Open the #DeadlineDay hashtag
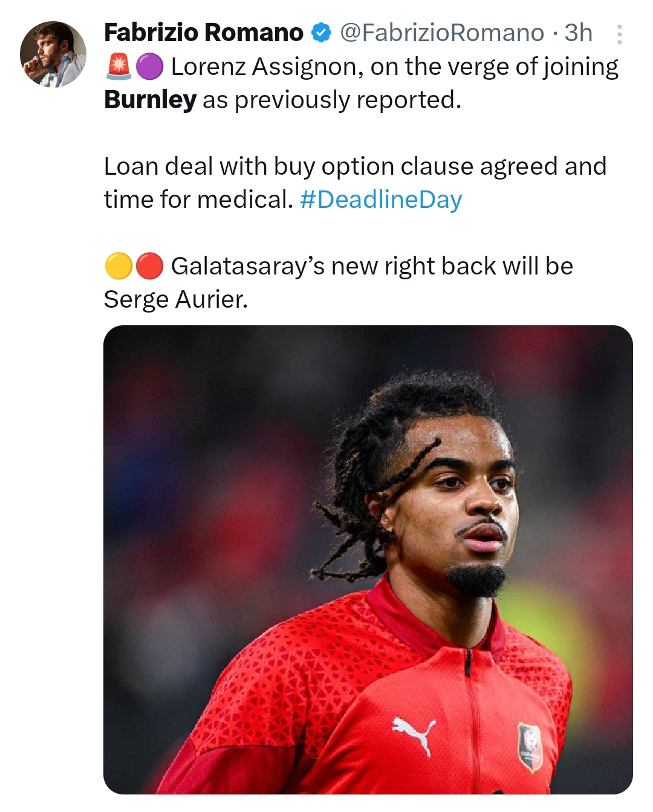Image resolution: width=653 pixels, height=812 pixels. 381,200
